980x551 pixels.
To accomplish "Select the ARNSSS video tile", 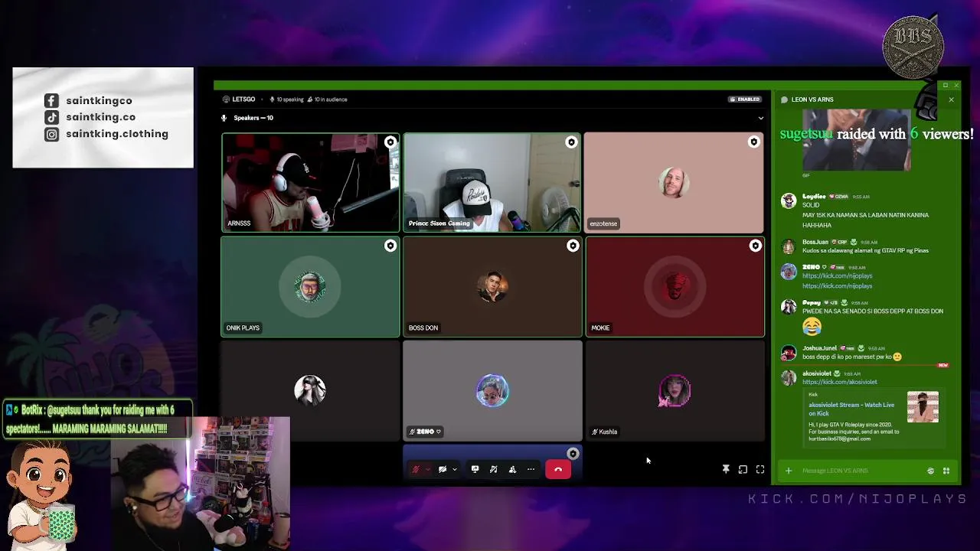I will click(x=310, y=183).
